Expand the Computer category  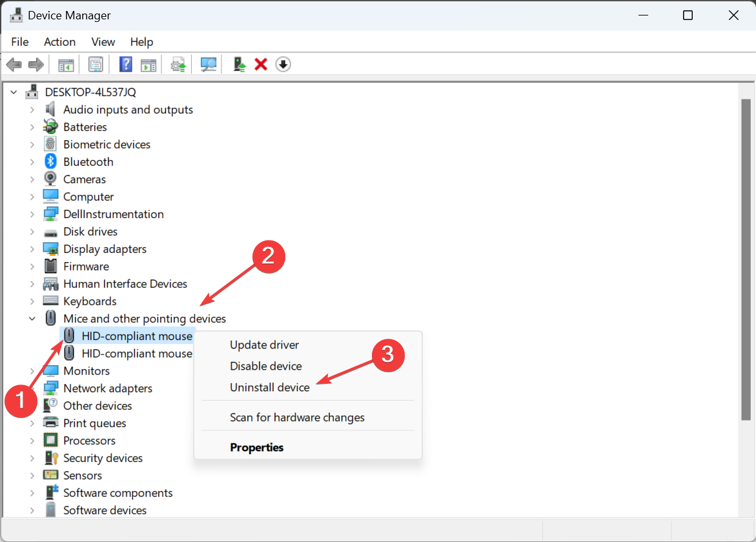[32, 197]
